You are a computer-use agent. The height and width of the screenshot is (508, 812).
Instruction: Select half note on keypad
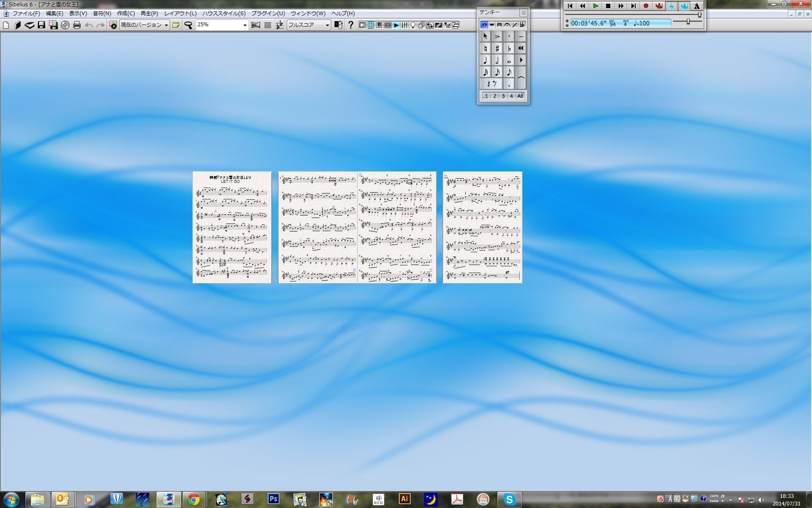pyautogui.click(x=497, y=60)
